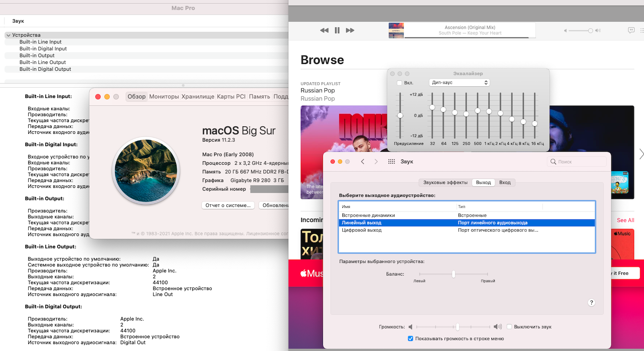Click the 8 кГц equalizer band slider
This screenshot has height=351, width=644.
point(523,115)
